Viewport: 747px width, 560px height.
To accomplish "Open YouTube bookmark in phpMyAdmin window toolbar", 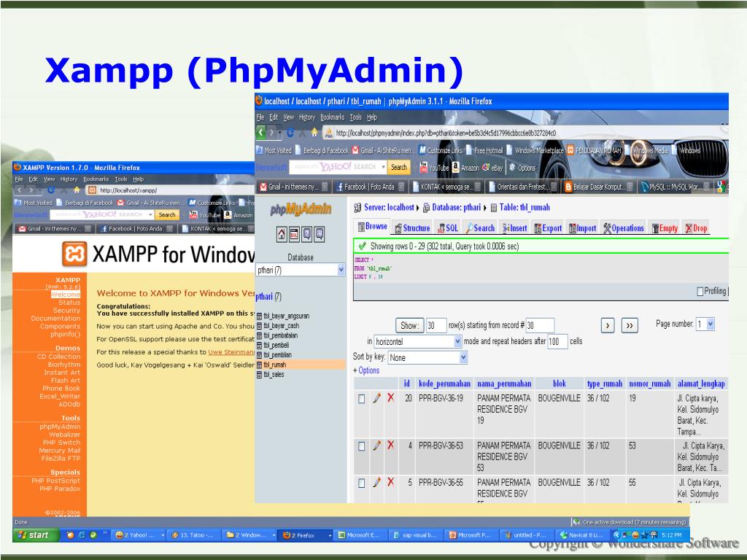I will (434, 167).
